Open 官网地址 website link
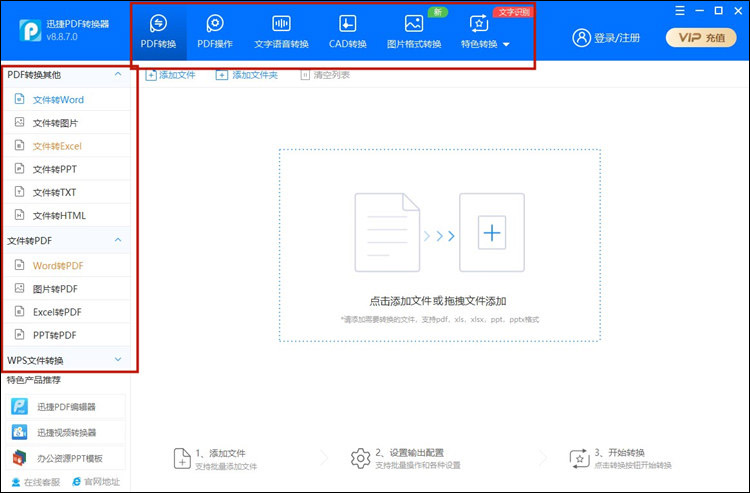 96,482
